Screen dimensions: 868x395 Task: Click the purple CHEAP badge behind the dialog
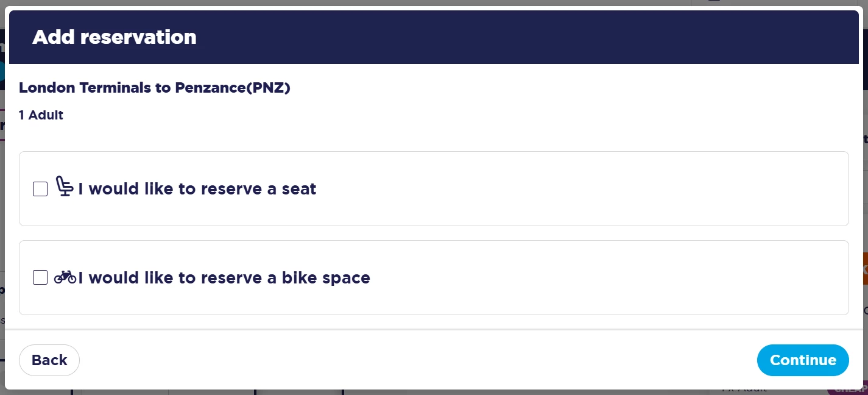(847, 390)
